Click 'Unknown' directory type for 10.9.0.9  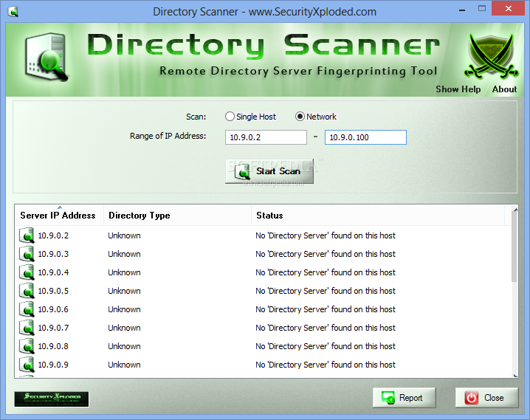124,365
